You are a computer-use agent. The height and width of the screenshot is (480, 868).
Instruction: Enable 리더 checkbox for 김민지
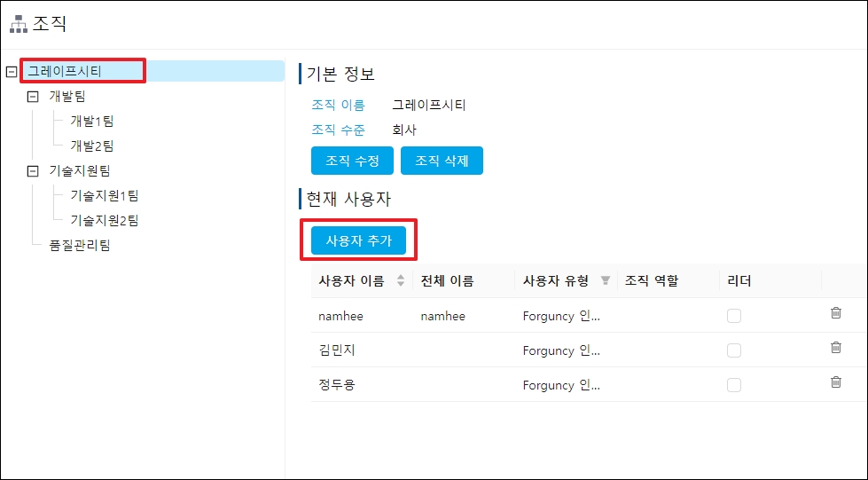733,350
